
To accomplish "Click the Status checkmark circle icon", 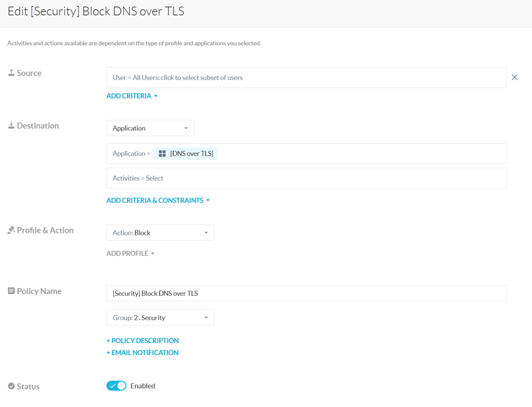I will point(11,386).
